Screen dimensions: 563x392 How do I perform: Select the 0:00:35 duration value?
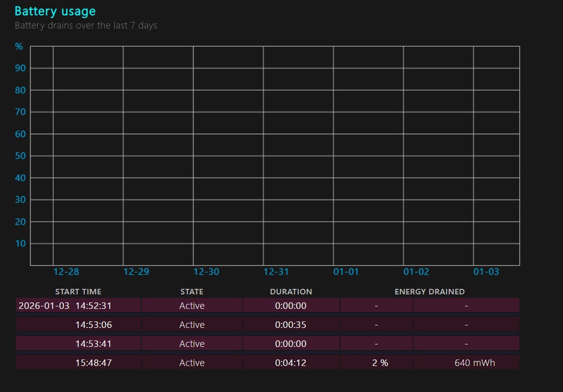click(291, 325)
